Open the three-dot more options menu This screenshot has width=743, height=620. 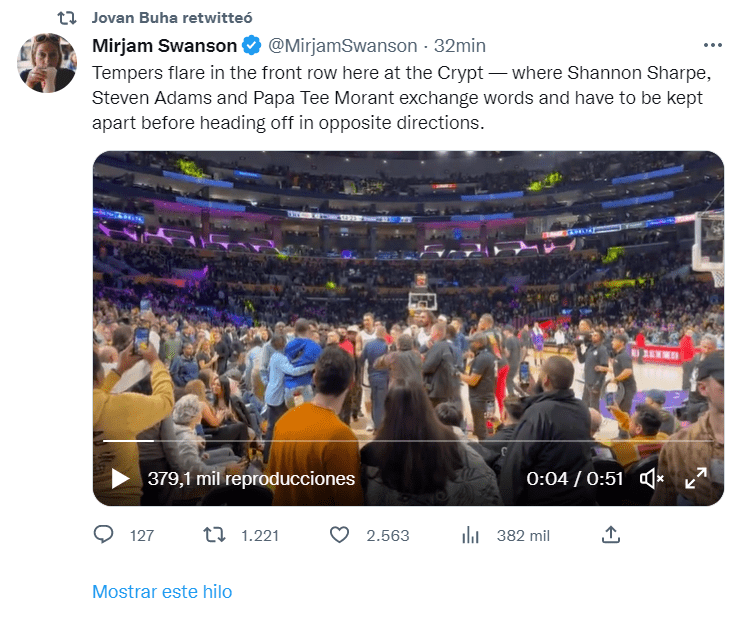pyautogui.click(x=712, y=46)
